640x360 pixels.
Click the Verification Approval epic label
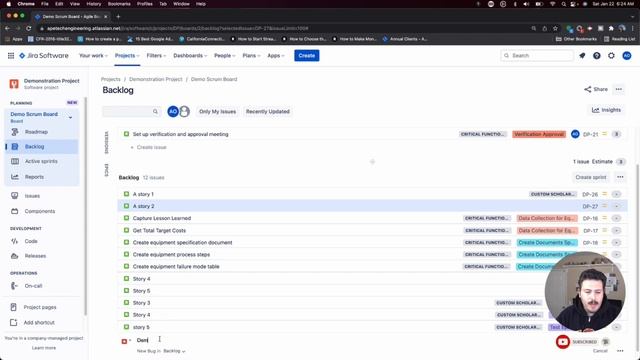(539, 134)
